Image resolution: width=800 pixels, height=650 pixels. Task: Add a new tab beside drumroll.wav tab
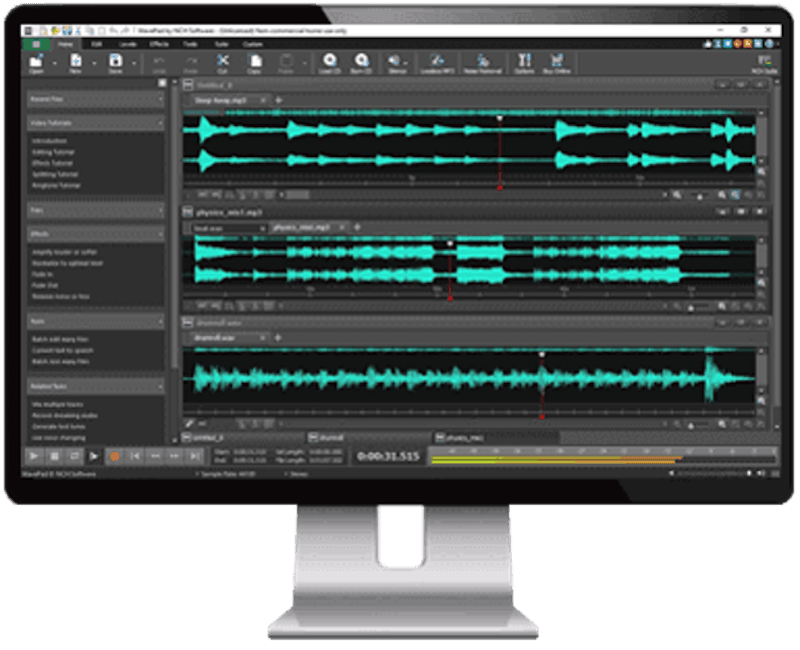pos(278,338)
